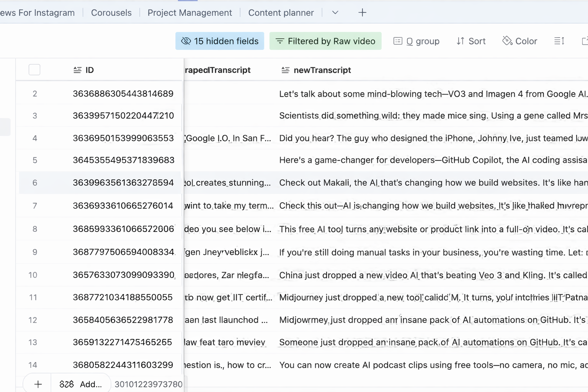Image resolution: width=588 pixels, height=392 pixels.
Task: Open the Group options
Action: click(416, 41)
